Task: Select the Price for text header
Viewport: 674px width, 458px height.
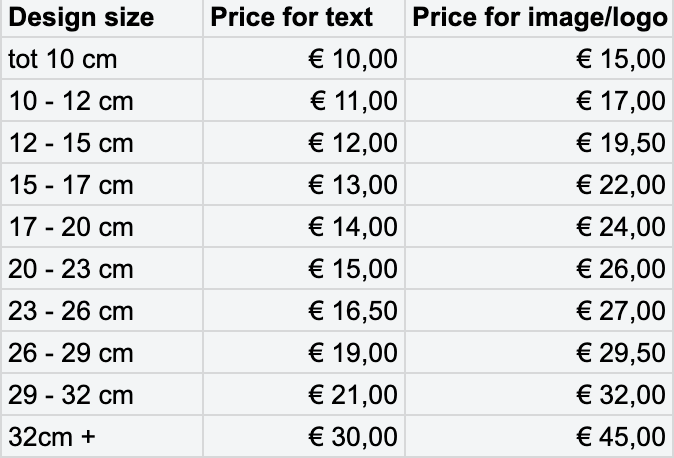Action: pyautogui.click(x=290, y=18)
